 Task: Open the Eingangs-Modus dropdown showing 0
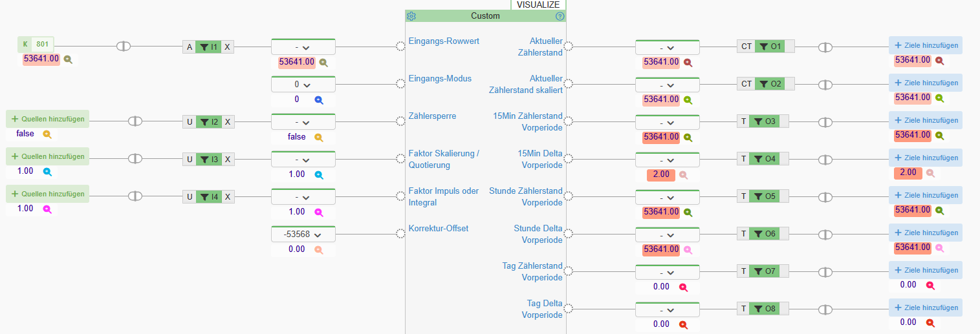coord(303,85)
